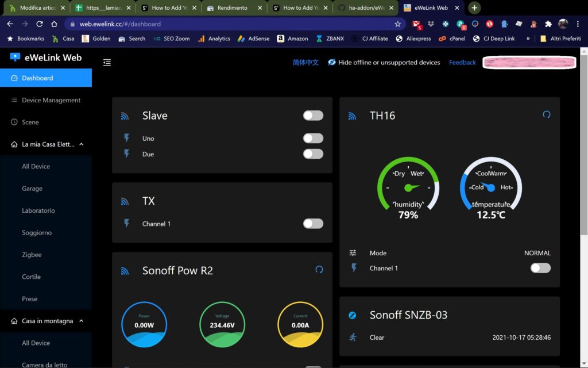Select the Laboratorio room

pyautogui.click(x=46, y=210)
